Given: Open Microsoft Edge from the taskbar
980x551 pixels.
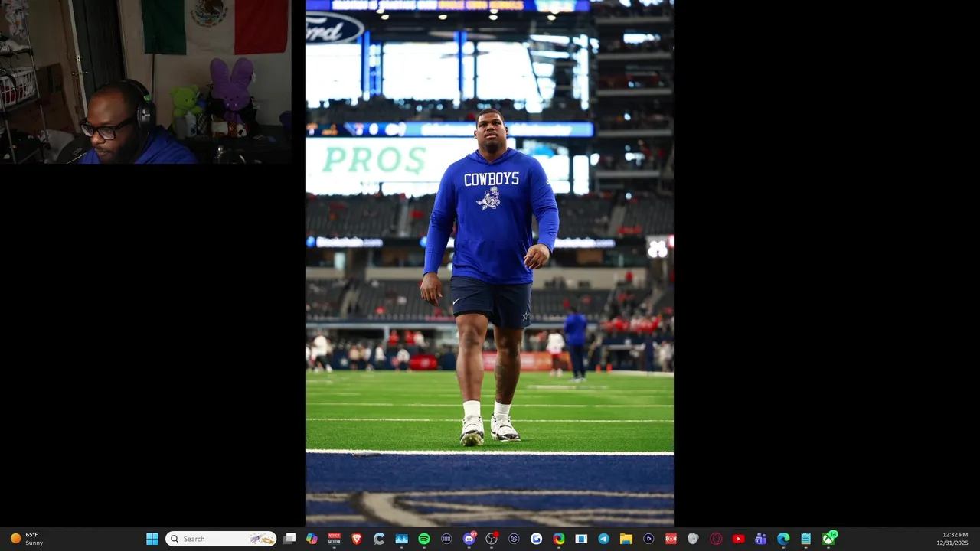Looking at the screenshot, I should 783,539.
